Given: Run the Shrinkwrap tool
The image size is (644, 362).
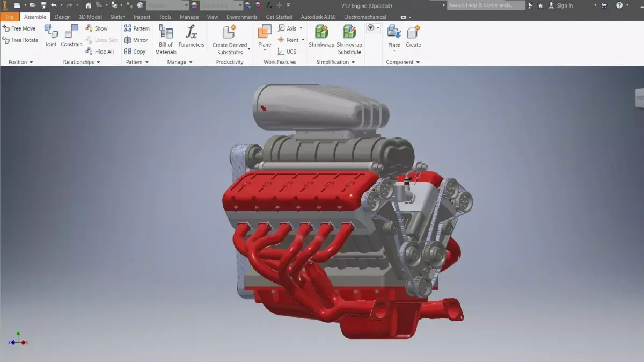Looking at the screenshot, I should tap(321, 36).
